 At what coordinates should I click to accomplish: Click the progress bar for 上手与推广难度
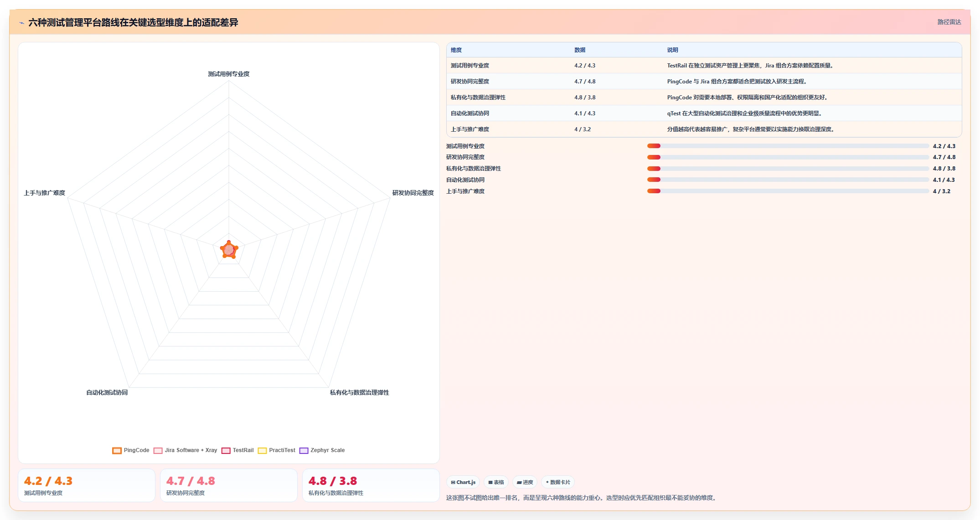pos(788,191)
